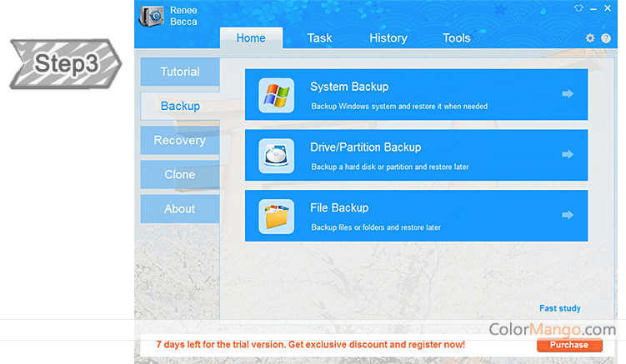Select the Home tab
Image resolution: width=626 pixels, height=364 pixels.
(x=251, y=38)
